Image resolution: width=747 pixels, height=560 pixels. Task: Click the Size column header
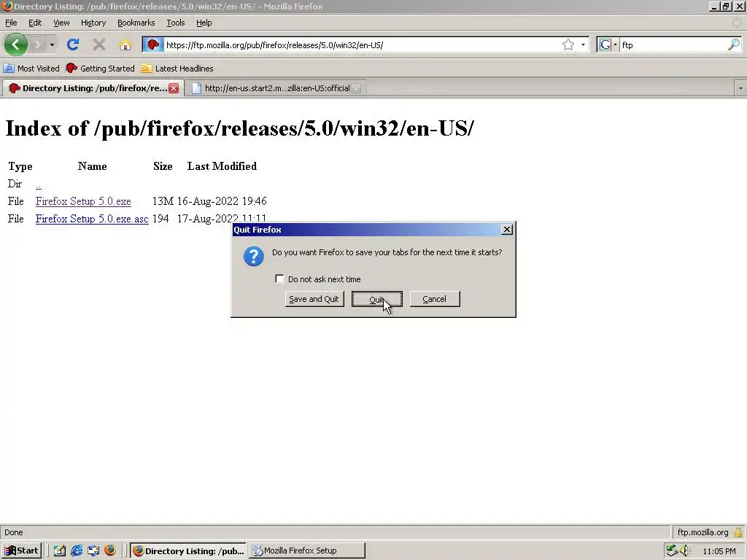(163, 166)
